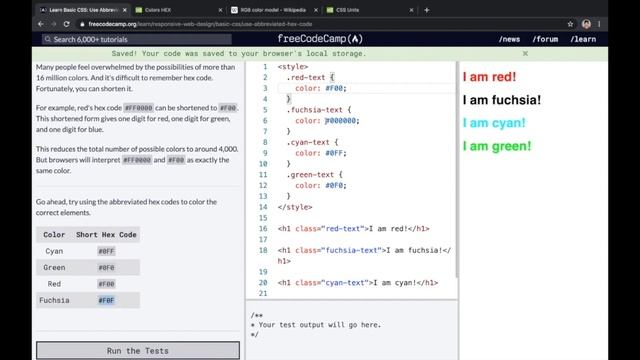
Task: Click the cyan-text h1 on line 20
Action: pos(358,283)
